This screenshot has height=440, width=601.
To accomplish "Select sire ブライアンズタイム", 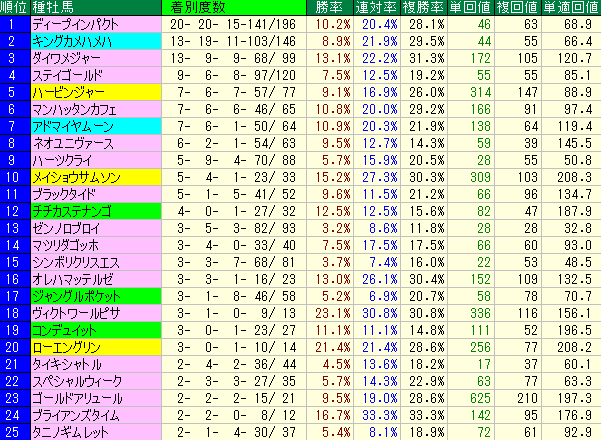I will (x=96, y=415).
